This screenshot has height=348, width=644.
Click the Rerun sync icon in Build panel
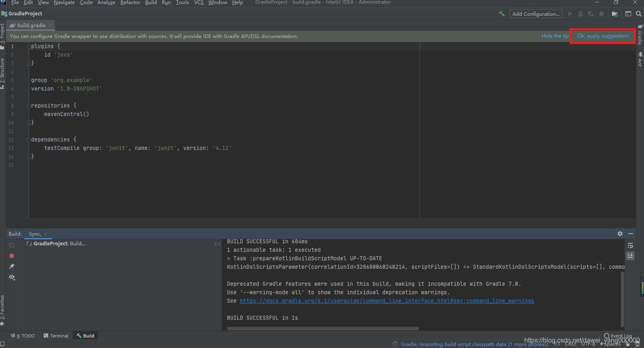(12, 245)
